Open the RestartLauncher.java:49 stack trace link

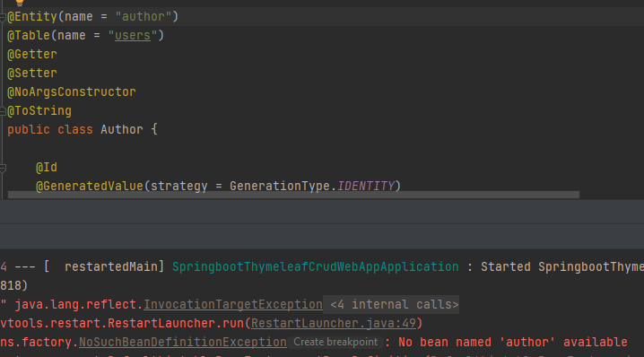(334, 323)
